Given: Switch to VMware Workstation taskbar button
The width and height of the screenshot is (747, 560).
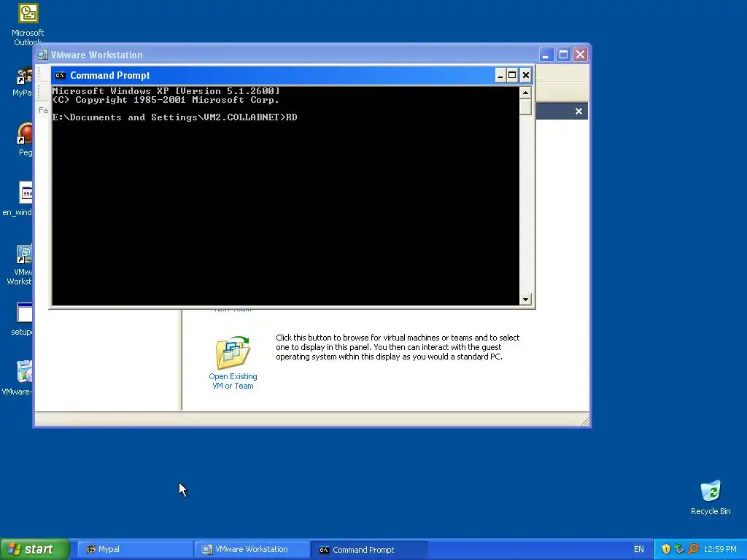Looking at the screenshot, I should click(x=252, y=550).
